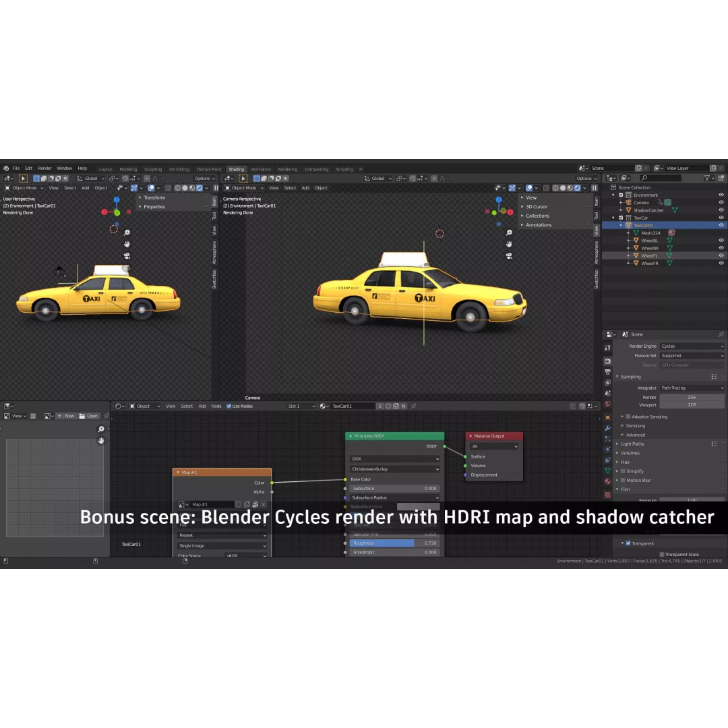Open GGX distribution dropdown in Principled BSDF

click(x=394, y=459)
